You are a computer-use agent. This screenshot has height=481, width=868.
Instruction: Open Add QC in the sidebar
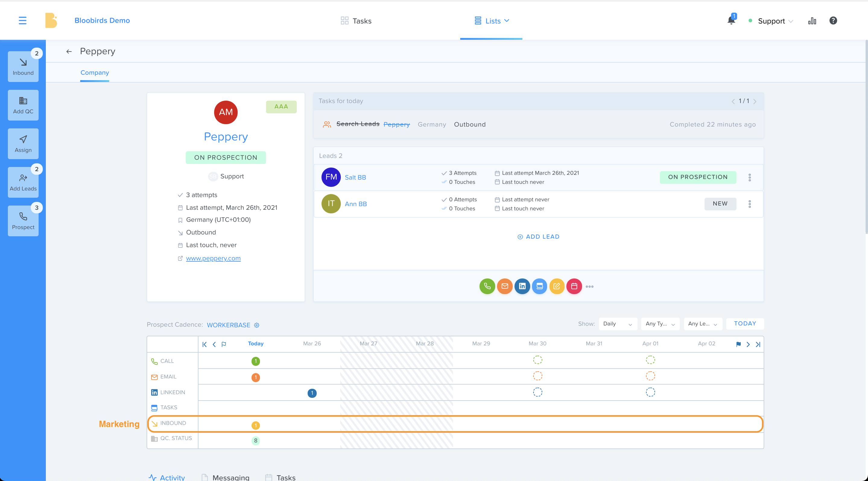pos(23,105)
